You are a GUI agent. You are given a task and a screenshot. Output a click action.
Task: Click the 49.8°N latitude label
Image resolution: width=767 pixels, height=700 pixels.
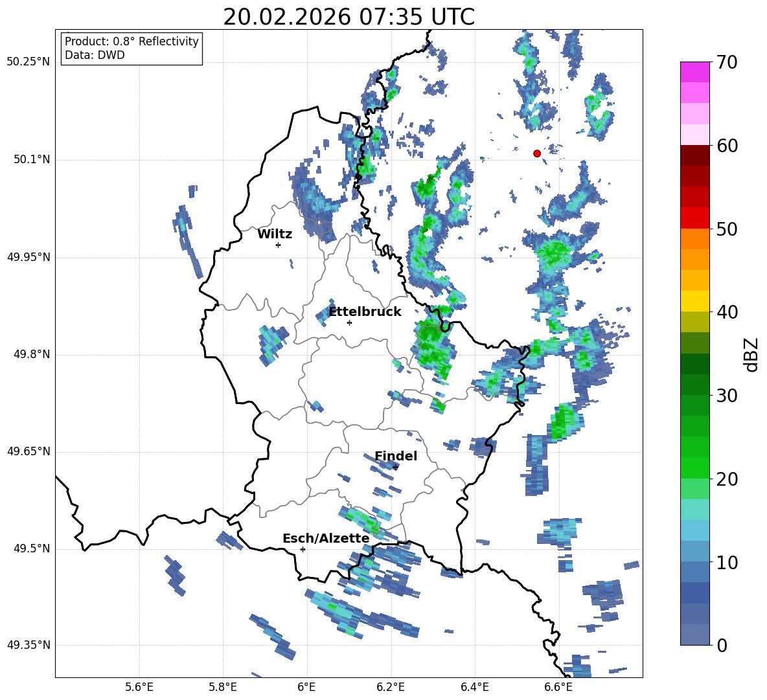tap(32, 354)
